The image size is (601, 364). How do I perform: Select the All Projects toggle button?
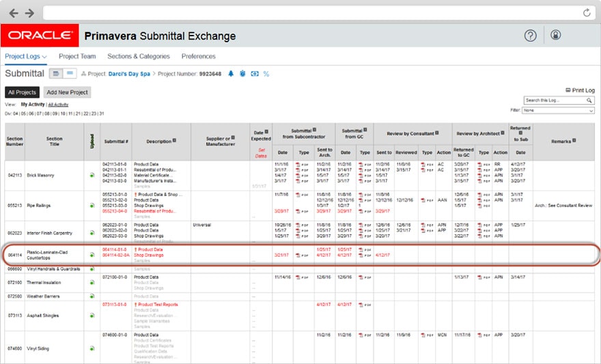click(22, 92)
